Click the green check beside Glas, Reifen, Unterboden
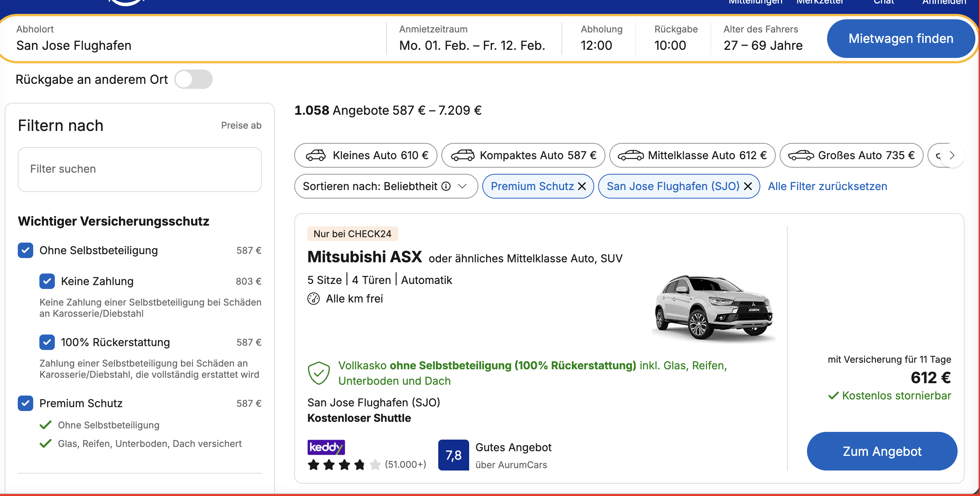 coord(46,443)
